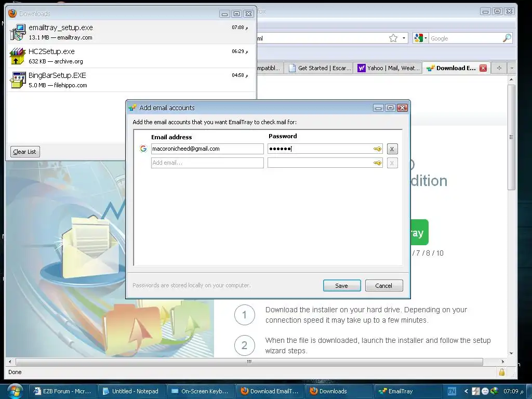
Task: Clear List in Downloads window
Action: [x=25, y=152]
